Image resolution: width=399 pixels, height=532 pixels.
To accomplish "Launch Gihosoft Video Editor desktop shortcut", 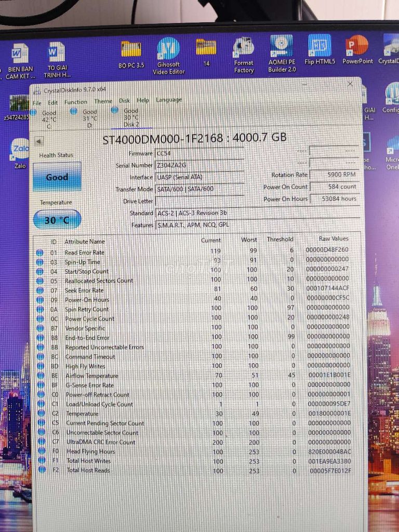I will (169, 56).
